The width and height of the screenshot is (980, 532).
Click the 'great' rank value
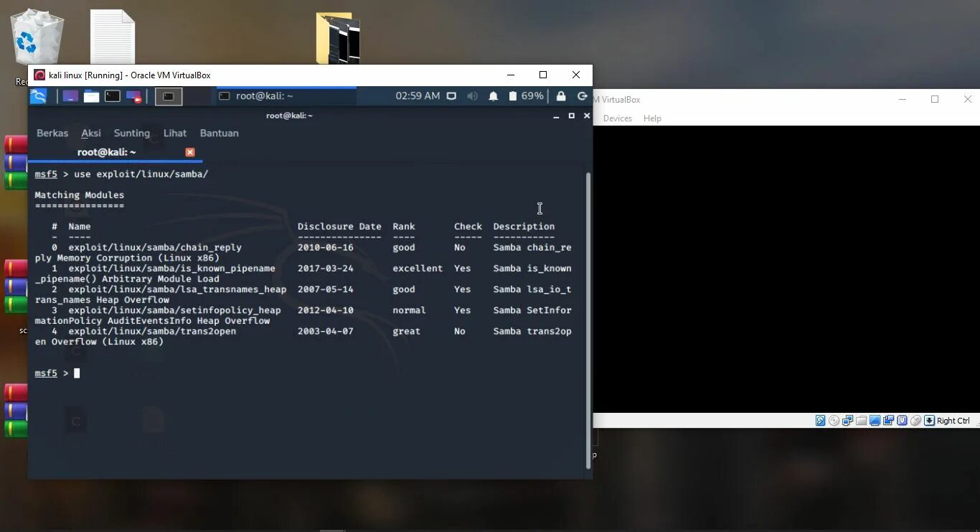pos(406,331)
